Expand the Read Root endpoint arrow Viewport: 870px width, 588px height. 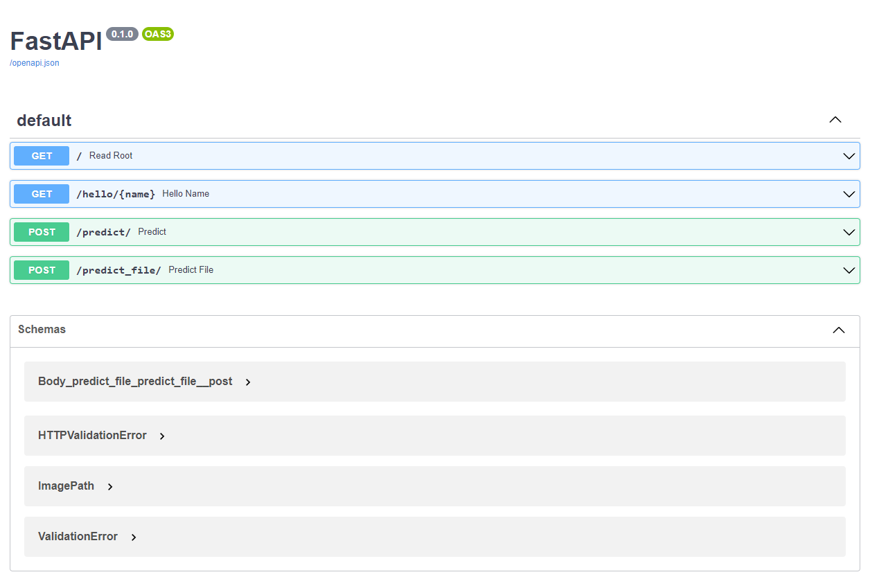[849, 156]
